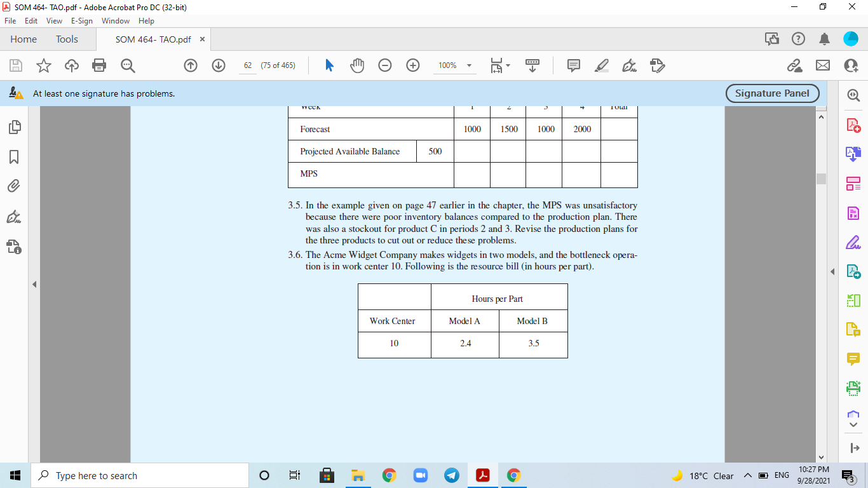Add a sticky note comment

click(573, 65)
